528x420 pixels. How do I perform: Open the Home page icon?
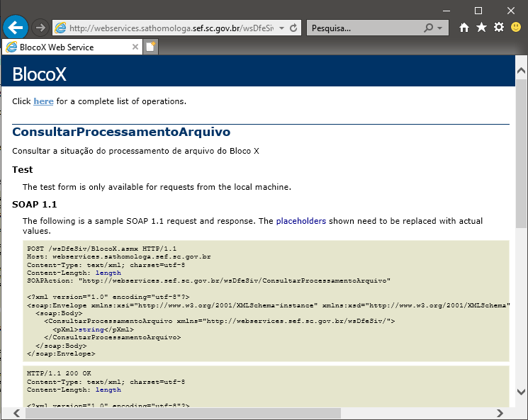point(464,27)
